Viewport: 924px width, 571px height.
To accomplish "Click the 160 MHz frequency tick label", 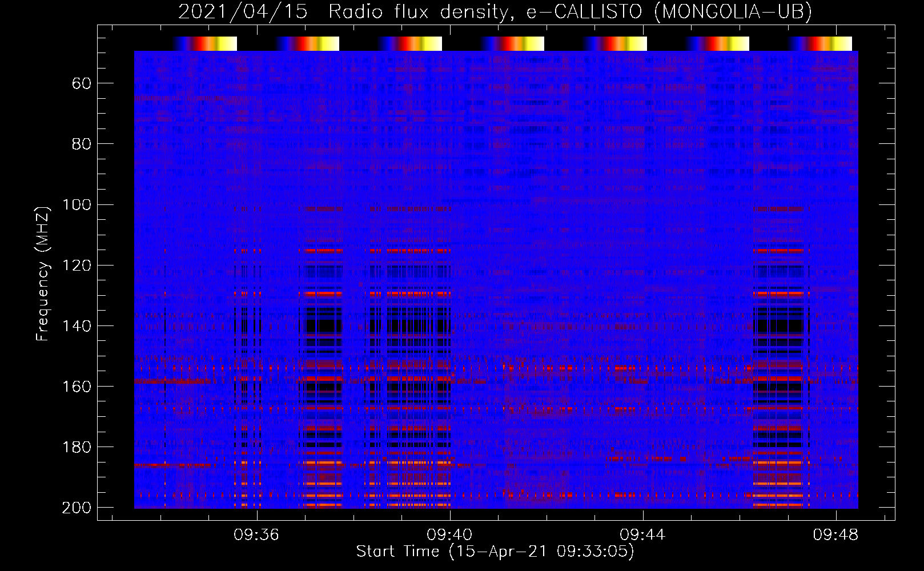I will 77,386.
